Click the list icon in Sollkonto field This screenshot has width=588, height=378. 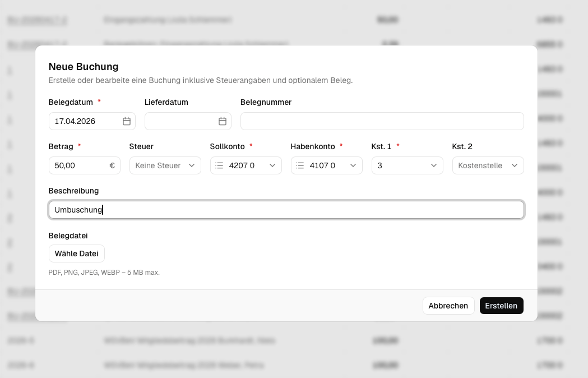point(219,165)
